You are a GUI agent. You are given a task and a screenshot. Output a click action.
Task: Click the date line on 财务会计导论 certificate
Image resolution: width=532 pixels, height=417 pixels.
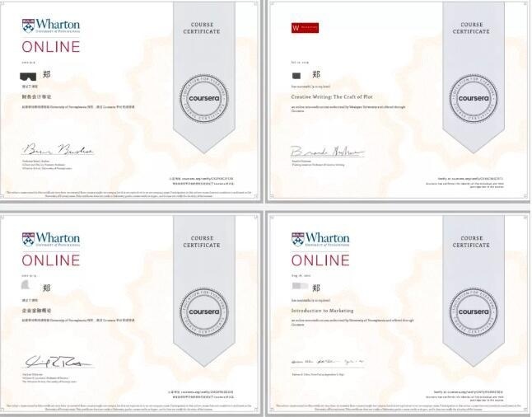[29, 63]
